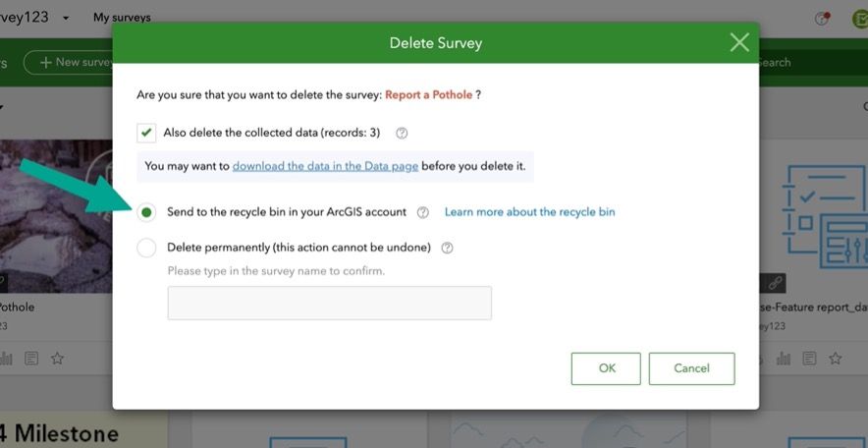Select Delete permanently radio button

(146, 248)
